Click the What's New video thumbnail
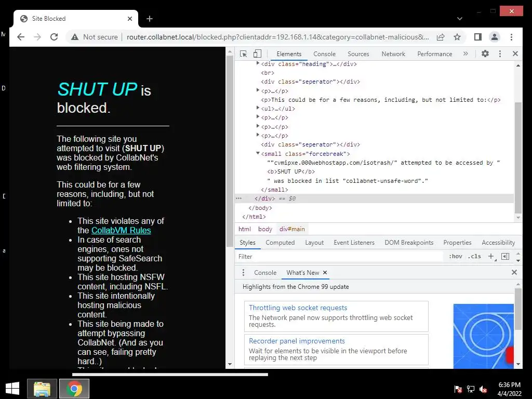 pyautogui.click(x=483, y=336)
